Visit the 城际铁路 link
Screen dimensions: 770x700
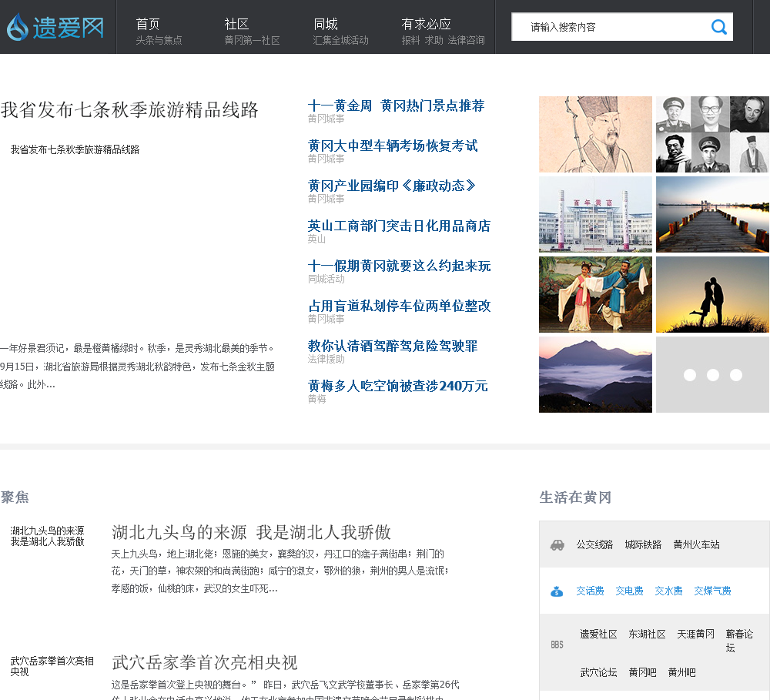(643, 545)
